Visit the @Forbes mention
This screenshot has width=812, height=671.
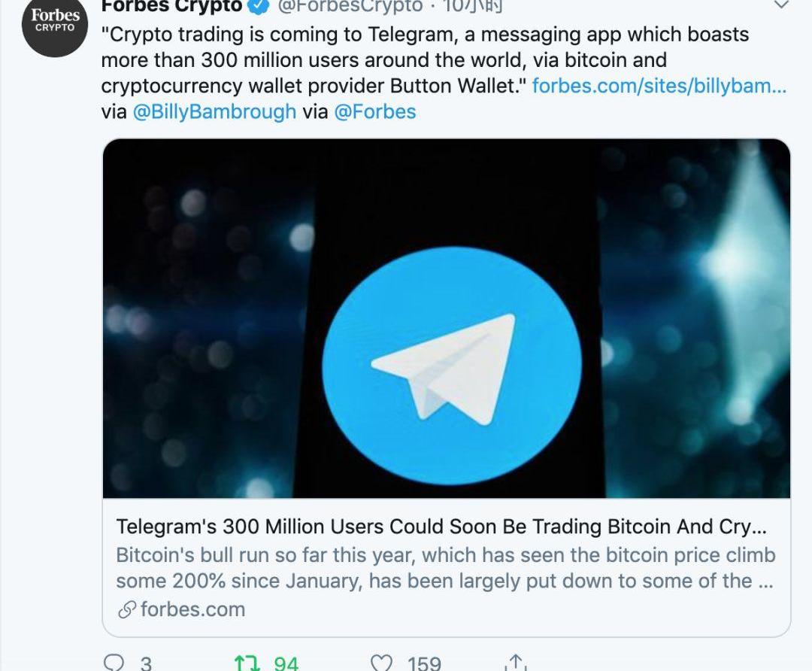click(375, 111)
